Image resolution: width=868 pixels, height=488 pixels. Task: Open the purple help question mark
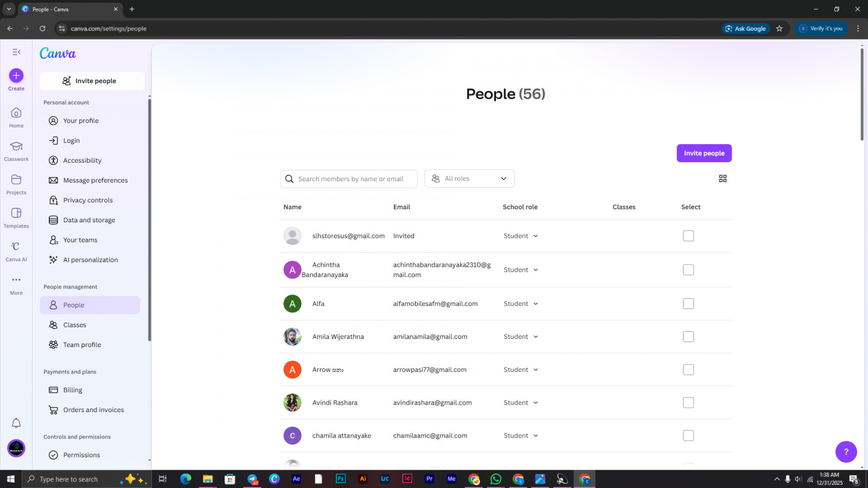click(x=846, y=451)
